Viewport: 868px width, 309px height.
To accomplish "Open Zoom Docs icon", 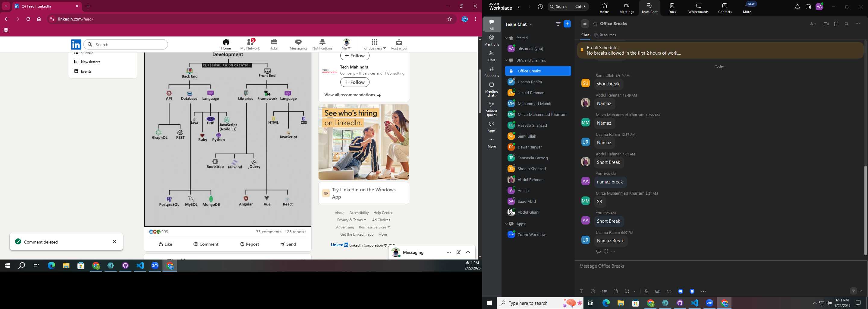I will [x=672, y=8].
